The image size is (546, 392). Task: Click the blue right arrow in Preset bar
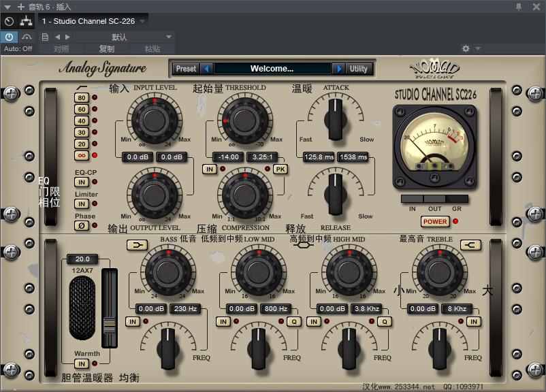coord(338,69)
